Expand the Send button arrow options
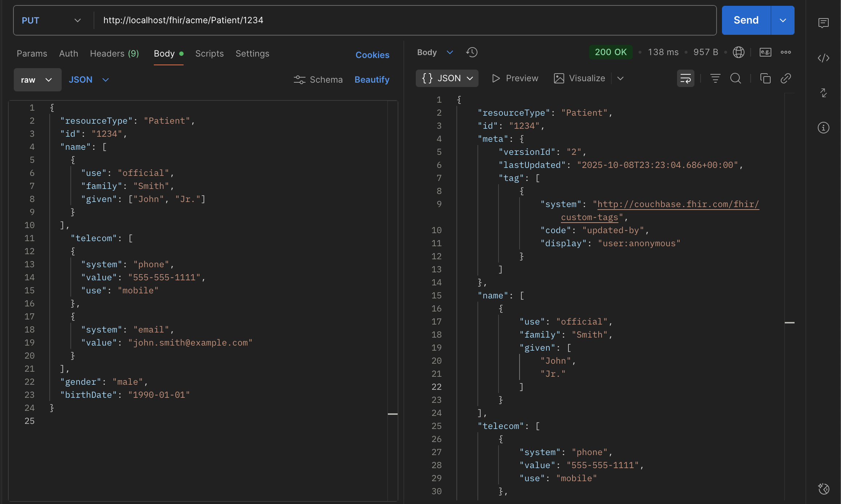The width and height of the screenshot is (841, 504). (x=783, y=20)
